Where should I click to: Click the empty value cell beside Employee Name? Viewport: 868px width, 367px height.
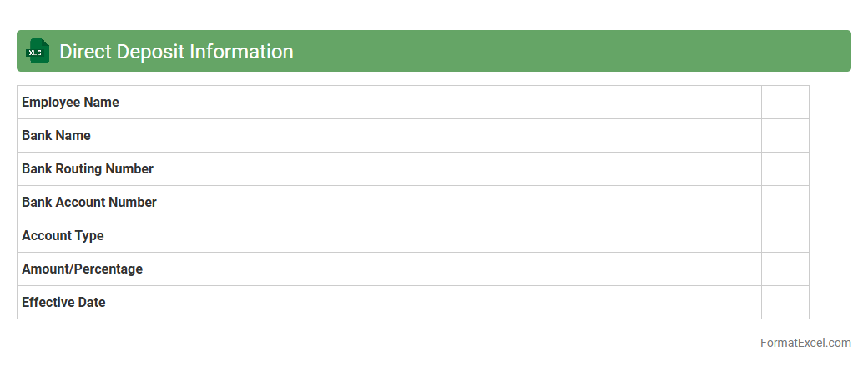coord(785,103)
